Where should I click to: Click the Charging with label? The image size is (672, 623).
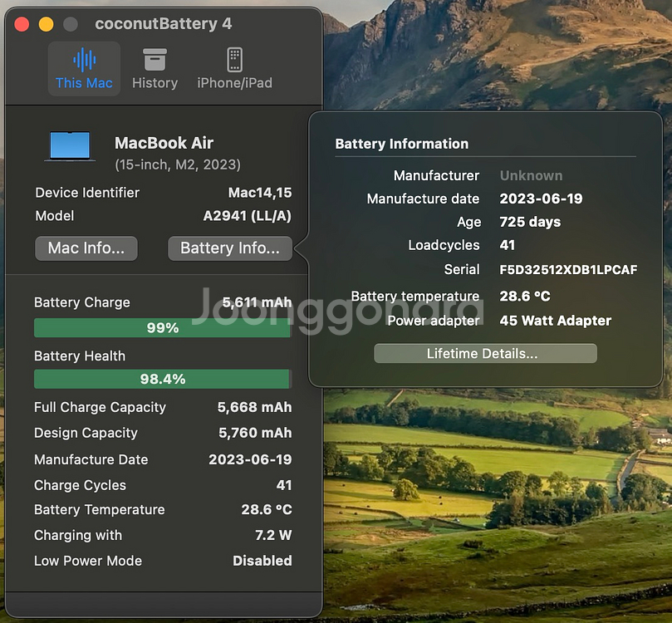tap(78, 535)
